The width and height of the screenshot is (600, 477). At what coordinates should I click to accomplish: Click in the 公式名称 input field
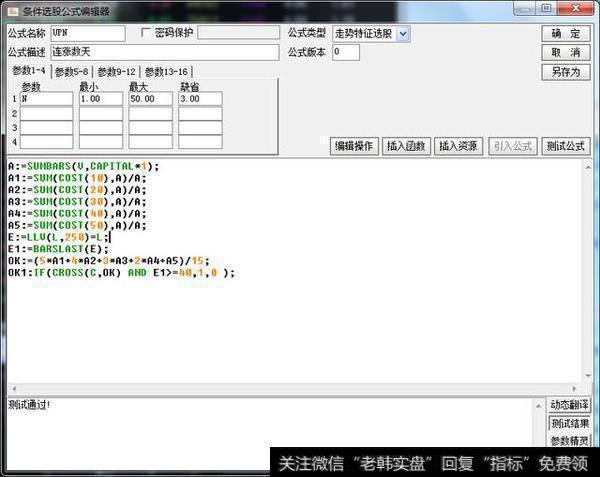pos(88,33)
